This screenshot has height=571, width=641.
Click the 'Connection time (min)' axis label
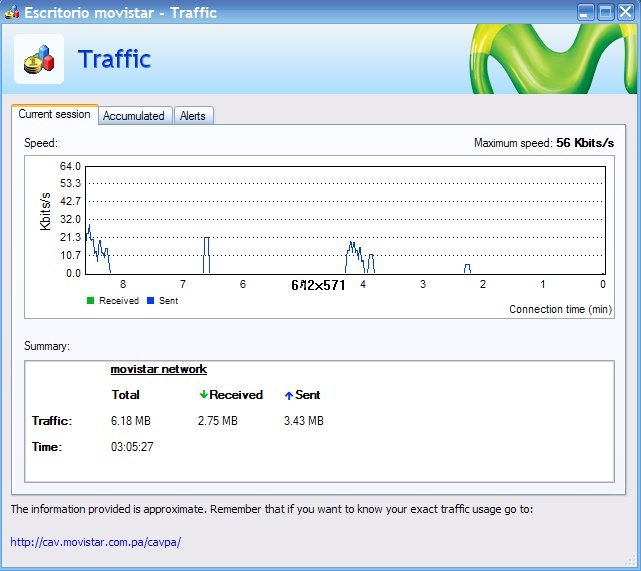point(560,309)
